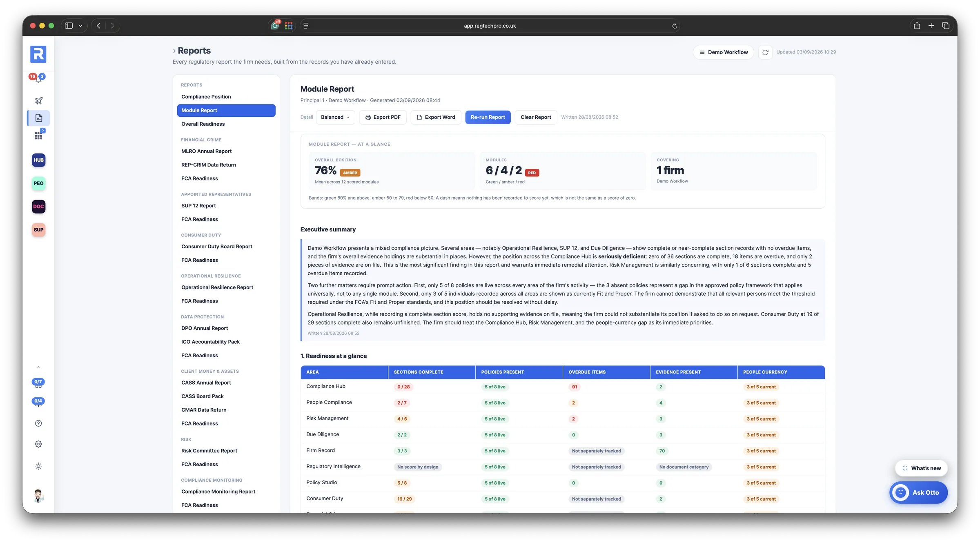Image resolution: width=980 pixels, height=543 pixels.
Task: Open the Demo Workflow selector
Action: click(723, 52)
